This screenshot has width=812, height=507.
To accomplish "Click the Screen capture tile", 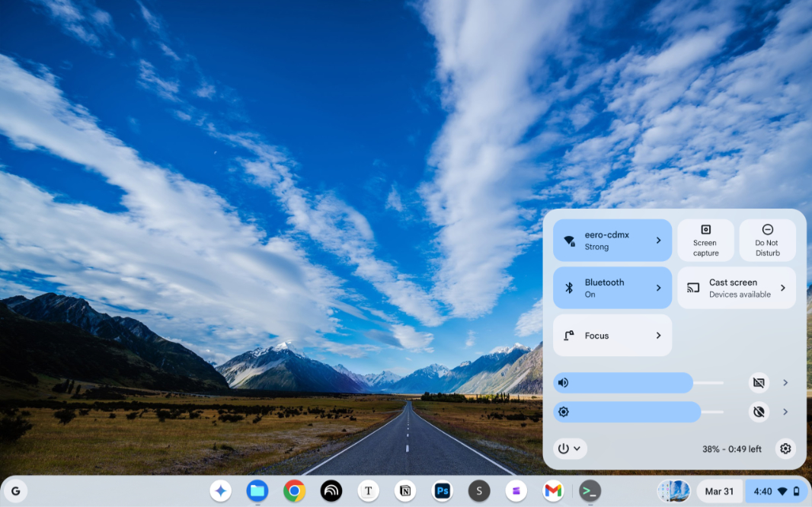I will click(705, 241).
